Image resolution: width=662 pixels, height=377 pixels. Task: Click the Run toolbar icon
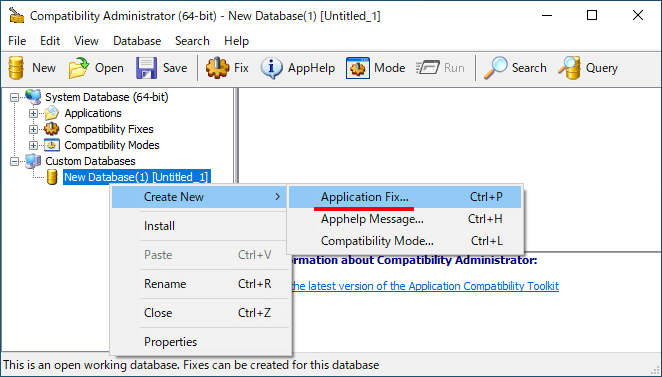coord(428,68)
